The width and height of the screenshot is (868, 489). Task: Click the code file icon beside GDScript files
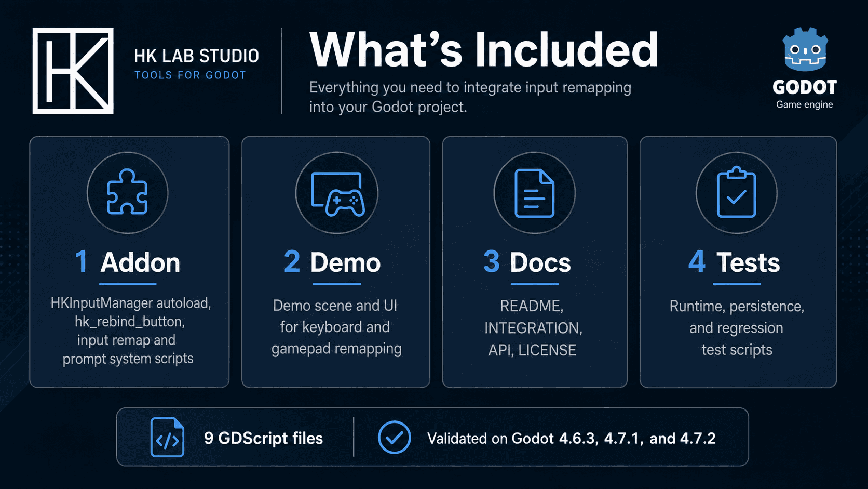point(167,437)
